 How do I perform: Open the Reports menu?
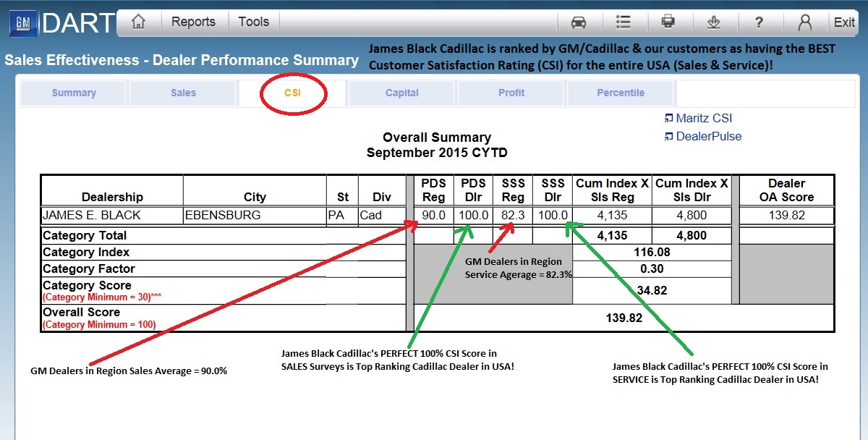[x=193, y=22]
